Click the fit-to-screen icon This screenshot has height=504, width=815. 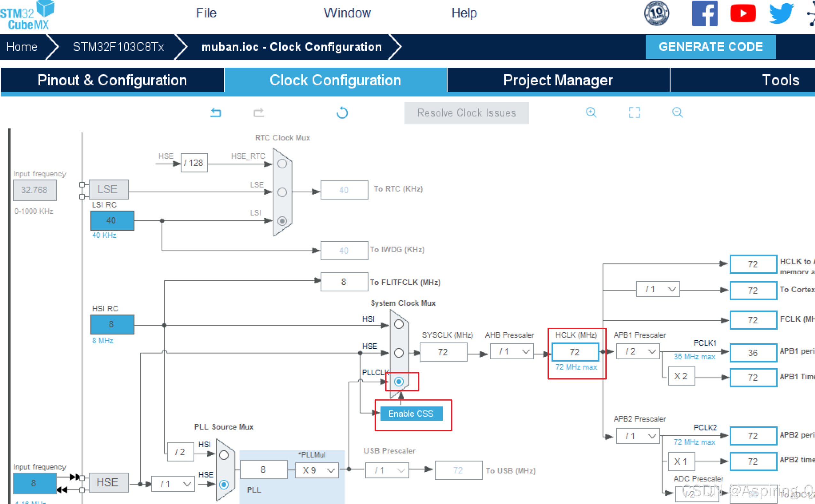pyautogui.click(x=634, y=112)
